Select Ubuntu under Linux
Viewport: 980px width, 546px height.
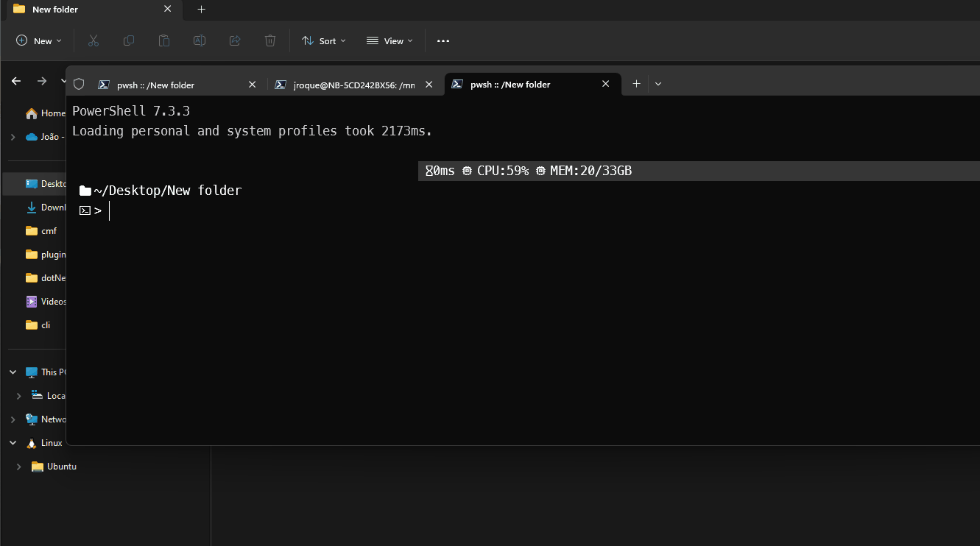coord(54,467)
